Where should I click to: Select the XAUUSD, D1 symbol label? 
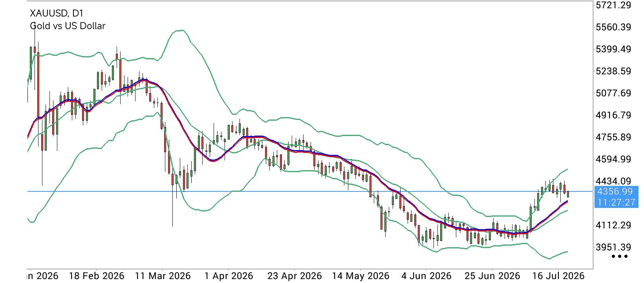pos(57,13)
